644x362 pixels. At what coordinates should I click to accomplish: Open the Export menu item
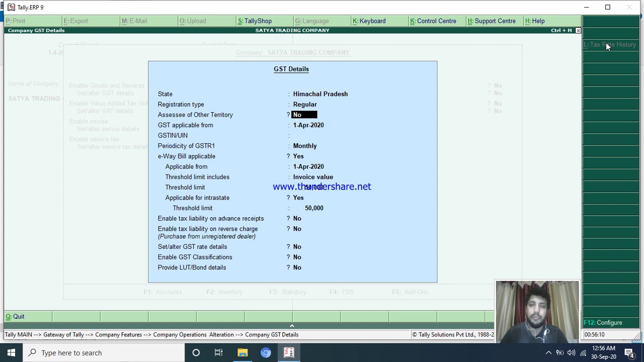[x=76, y=21]
